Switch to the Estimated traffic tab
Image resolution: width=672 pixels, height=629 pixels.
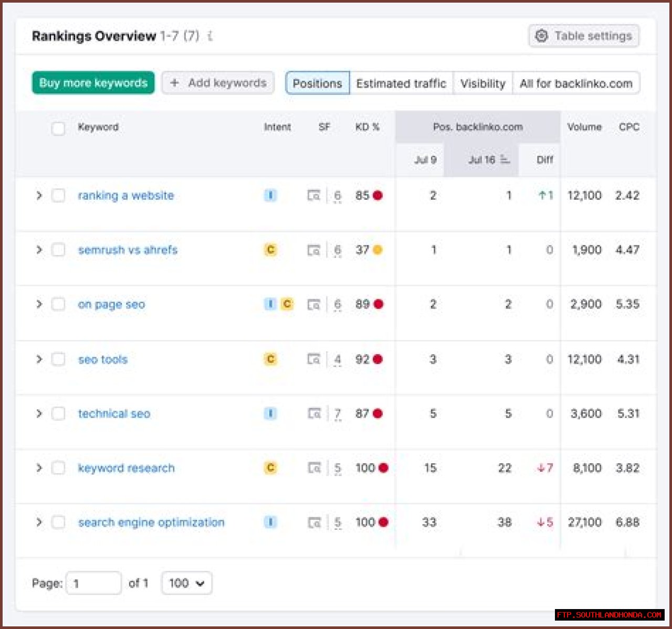coord(401,83)
